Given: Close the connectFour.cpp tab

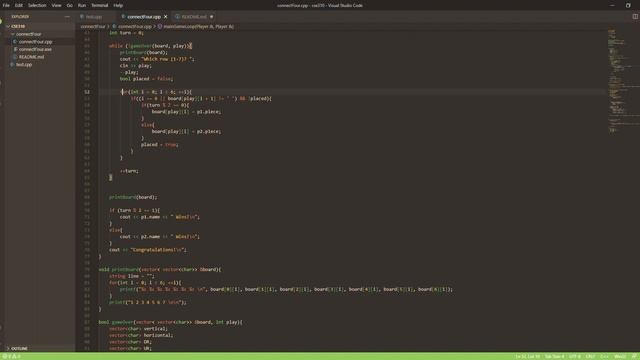Looking at the screenshot, I should point(166,17).
